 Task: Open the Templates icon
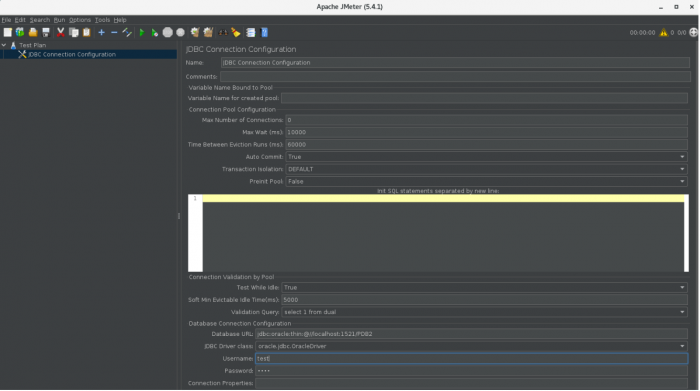point(20,33)
